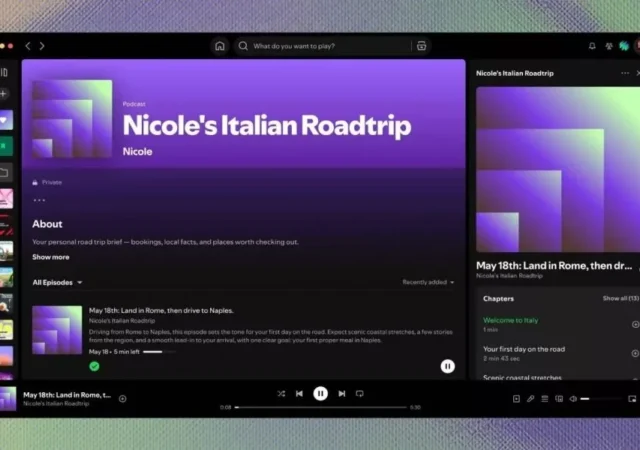Toggle the green saved checkmark on episode

pyautogui.click(x=94, y=366)
